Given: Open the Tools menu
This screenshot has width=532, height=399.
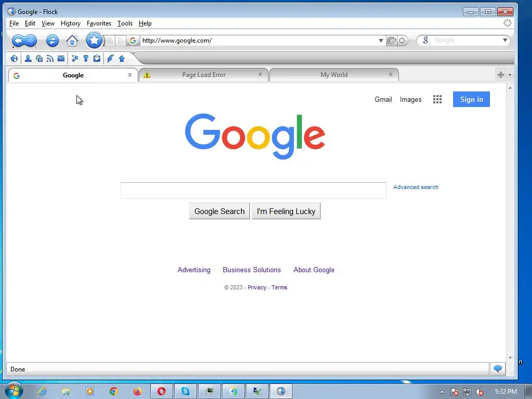Looking at the screenshot, I should 125,23.
